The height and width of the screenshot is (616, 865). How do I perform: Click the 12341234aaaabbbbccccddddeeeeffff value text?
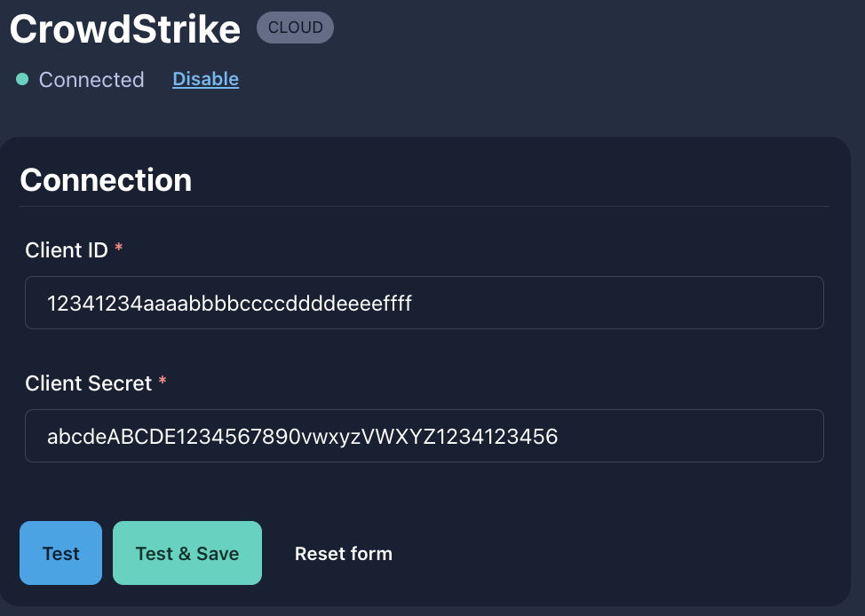tap(229, 304)
